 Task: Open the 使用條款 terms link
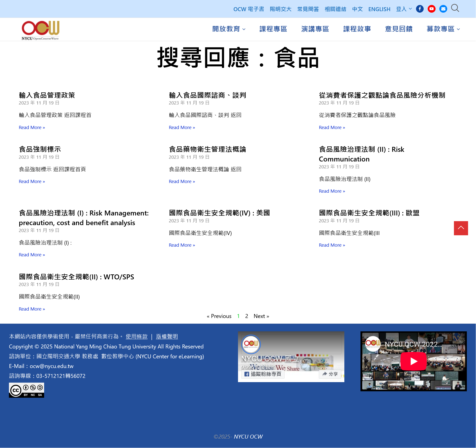coord(136,336)
